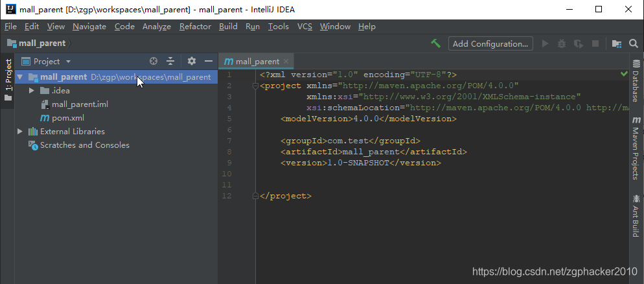Viewport: 644px width, 284px height.
Task: Click the Search Everywhere magnifier icon
Action: (634, 43)
